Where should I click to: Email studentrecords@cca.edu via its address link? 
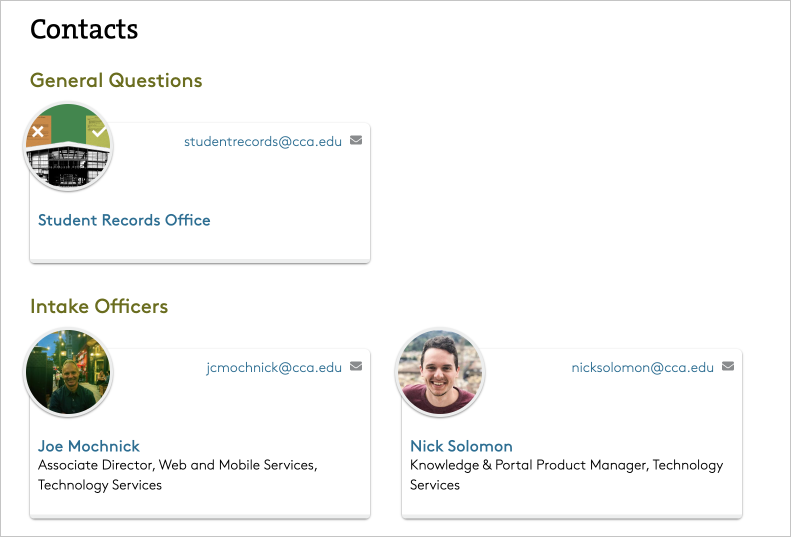[262, 142]
